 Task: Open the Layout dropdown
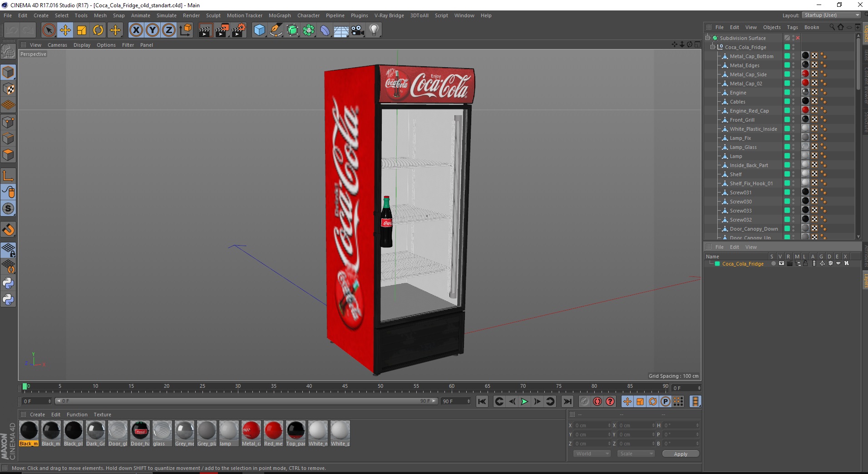click(x=831, y=15)
